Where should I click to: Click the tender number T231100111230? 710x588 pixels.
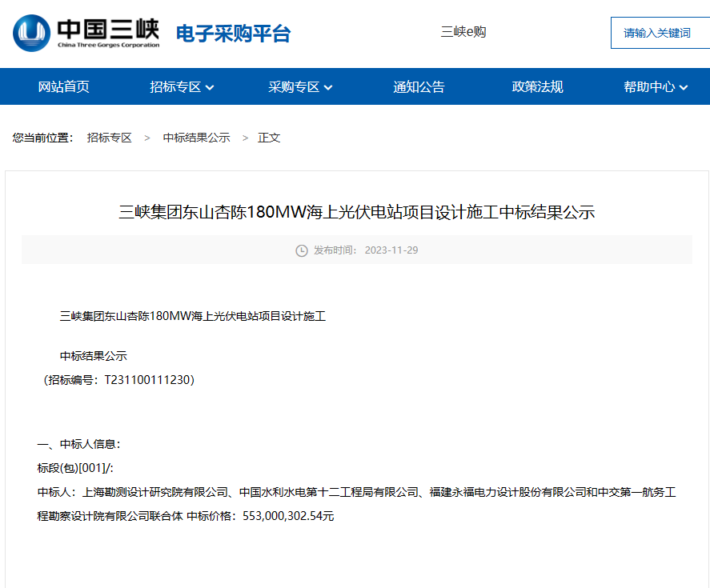point(147,379)
